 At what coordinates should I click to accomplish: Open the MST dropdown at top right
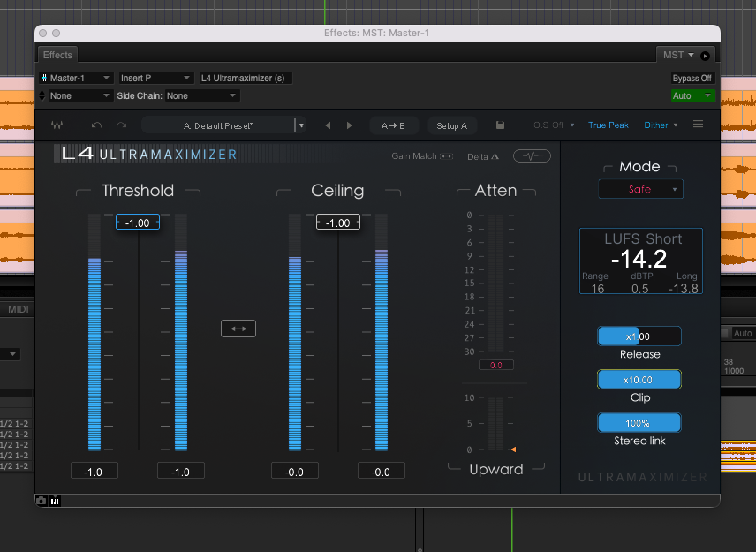(678, 55)
